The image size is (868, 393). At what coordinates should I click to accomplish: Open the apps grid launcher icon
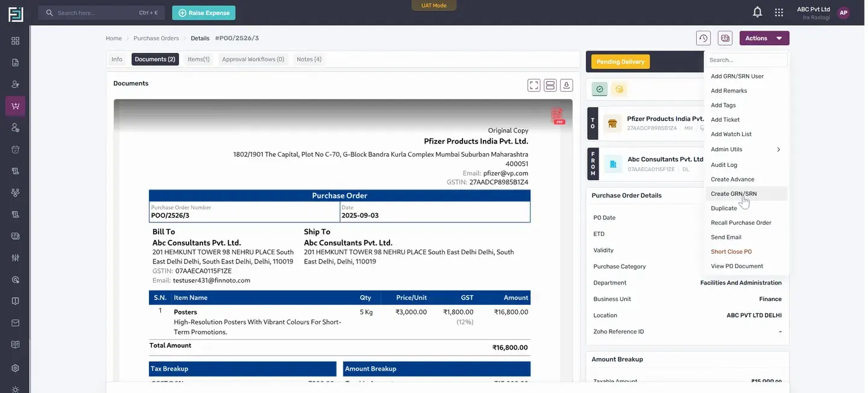pyautogui.click(x=779, y=12)
